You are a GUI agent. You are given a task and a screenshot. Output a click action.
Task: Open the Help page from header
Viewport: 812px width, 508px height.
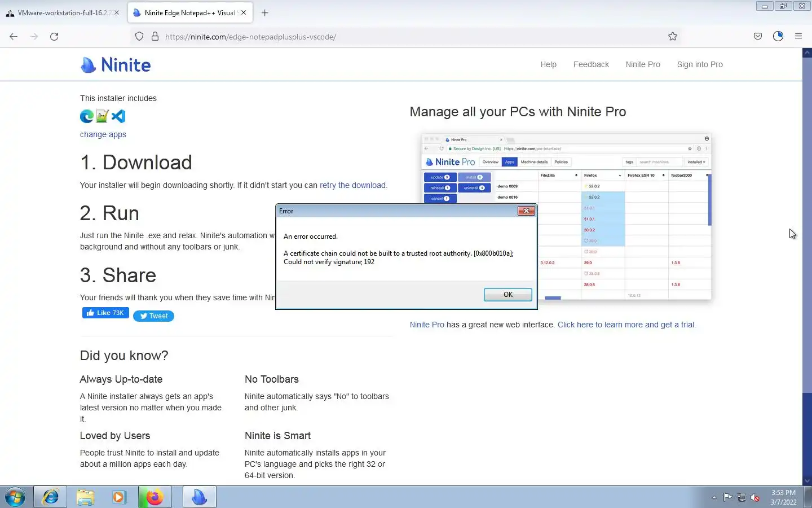548,64
